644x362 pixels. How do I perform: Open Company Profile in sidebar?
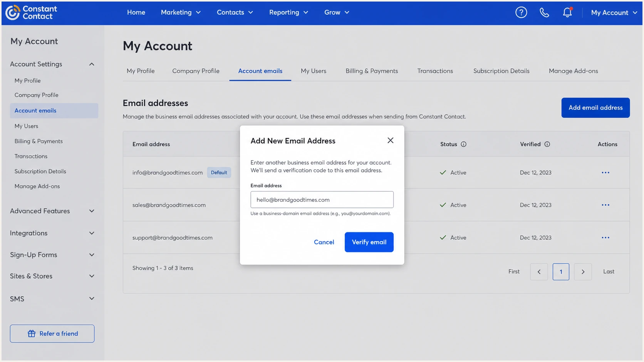37,95
